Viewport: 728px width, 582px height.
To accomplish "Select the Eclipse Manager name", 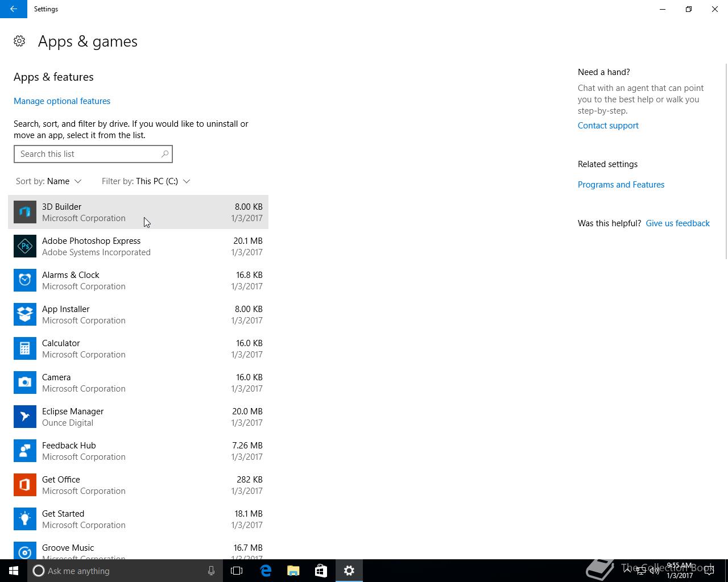I will (73, 411).
